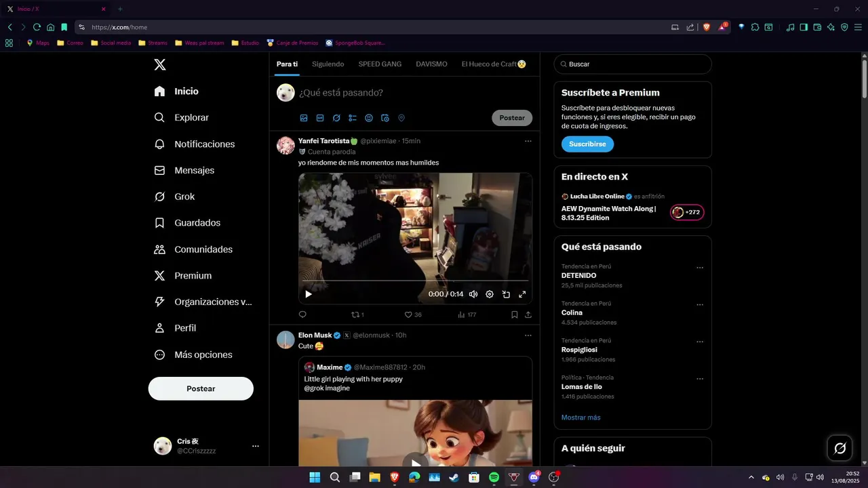Screen dimensions: 868x488
Task: Open options for DETENIDO trend
Action: (x=700, y=268)
